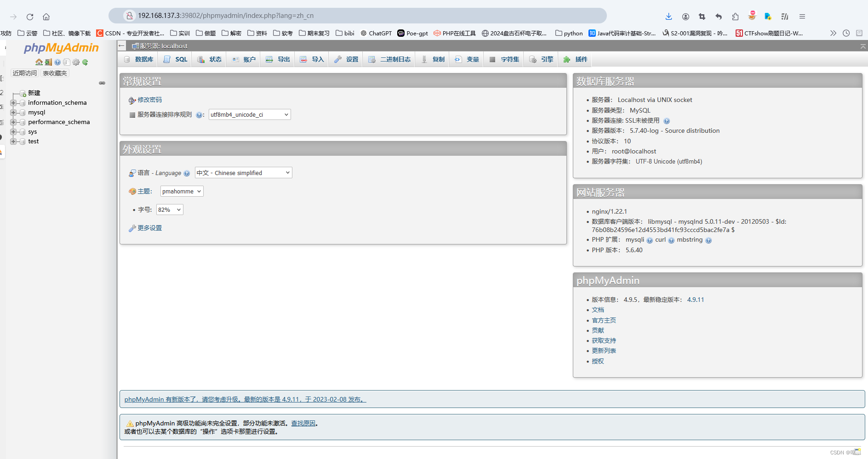Show more bookmarks double-chevron
This screenshot has width=868, height=459.
[833, 33]
